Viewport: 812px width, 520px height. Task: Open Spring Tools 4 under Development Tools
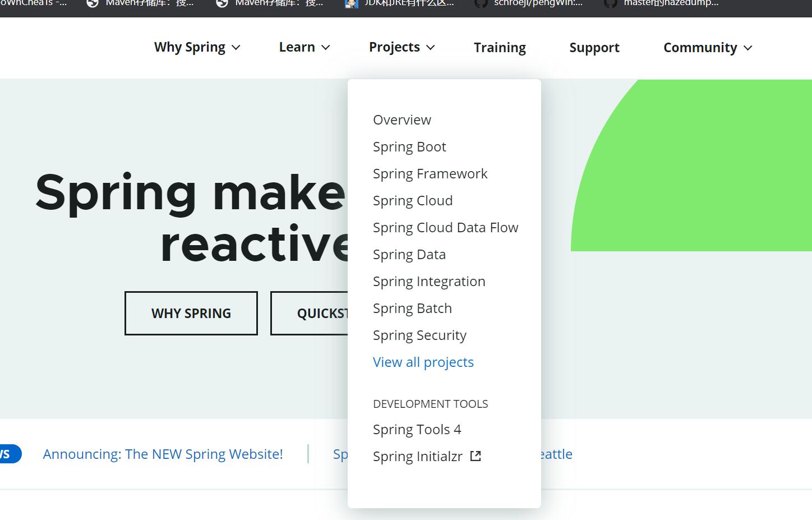click(x=417, y=430)
